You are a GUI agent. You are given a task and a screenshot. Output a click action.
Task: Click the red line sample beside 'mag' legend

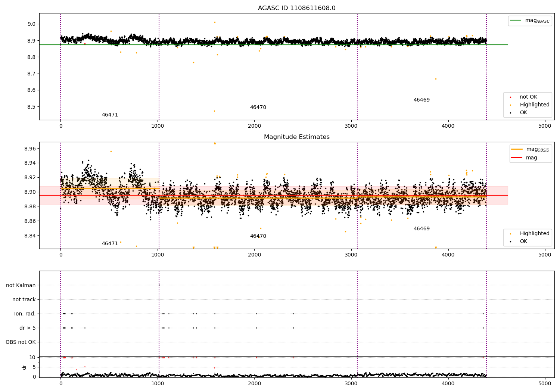517,158
